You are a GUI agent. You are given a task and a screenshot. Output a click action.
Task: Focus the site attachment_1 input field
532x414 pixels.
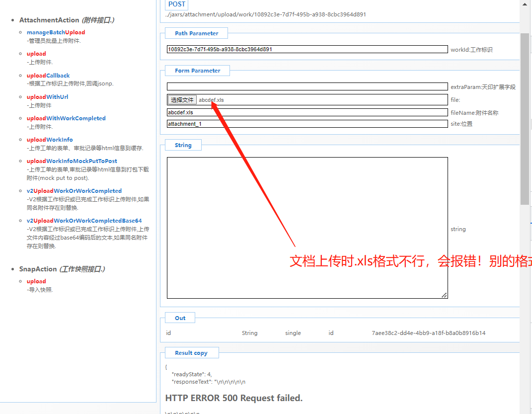307,124
